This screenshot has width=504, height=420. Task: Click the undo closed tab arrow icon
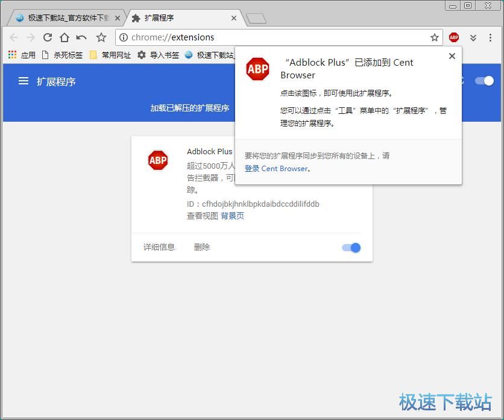pos(81,37)
